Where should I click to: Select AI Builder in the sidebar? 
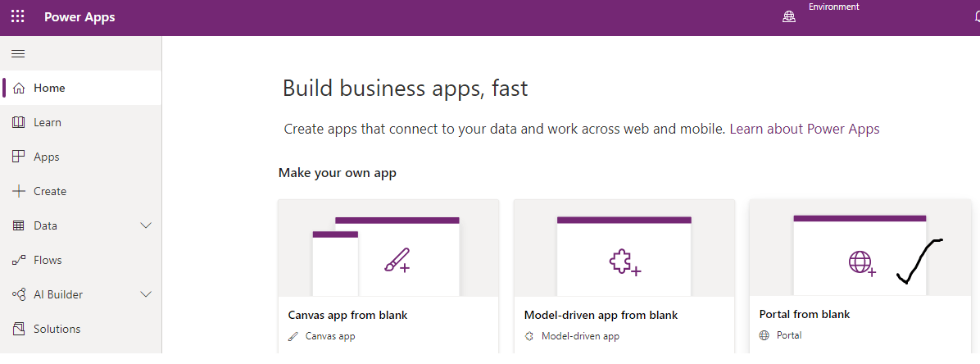(x=58, y=295)
